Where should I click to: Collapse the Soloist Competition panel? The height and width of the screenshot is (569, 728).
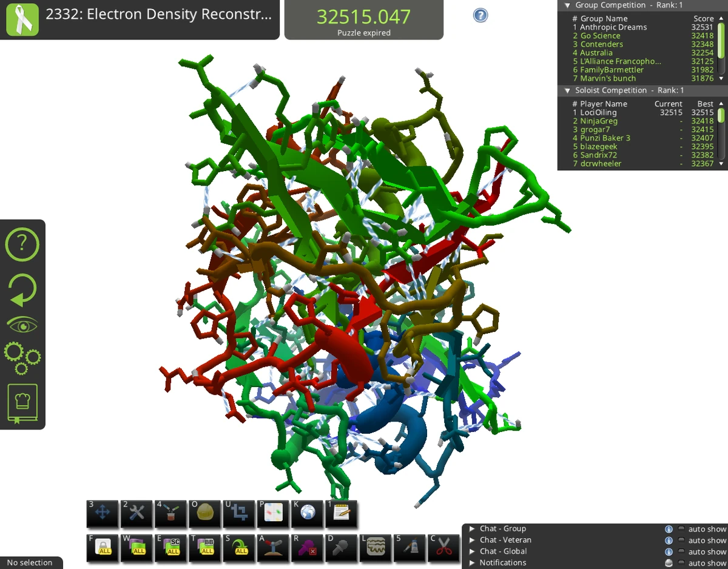(x=567, y=90)
